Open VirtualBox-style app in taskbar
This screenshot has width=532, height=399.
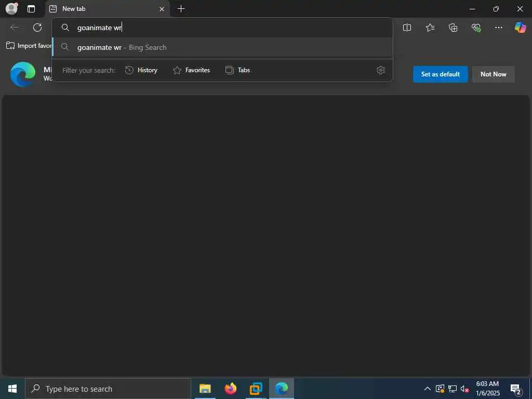pyautogui.click(x=256, y=389)
